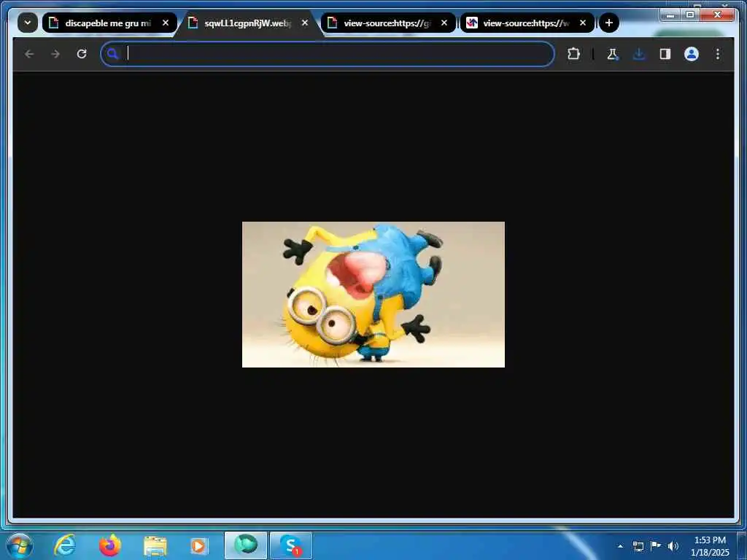Screen dimensions: 747x560
Task: Show the Downloads panel
Action: pyautogui.click(x=639, y=54)
